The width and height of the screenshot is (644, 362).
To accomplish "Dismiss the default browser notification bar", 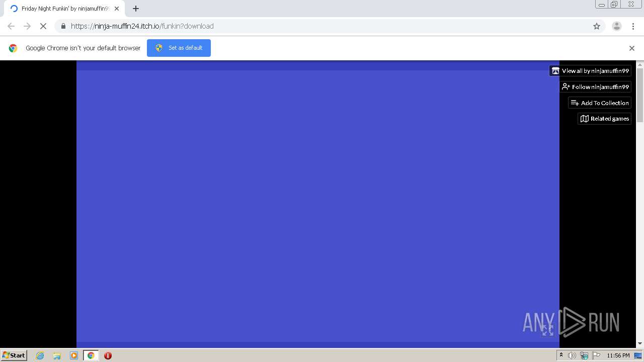I will pos(632,48).
